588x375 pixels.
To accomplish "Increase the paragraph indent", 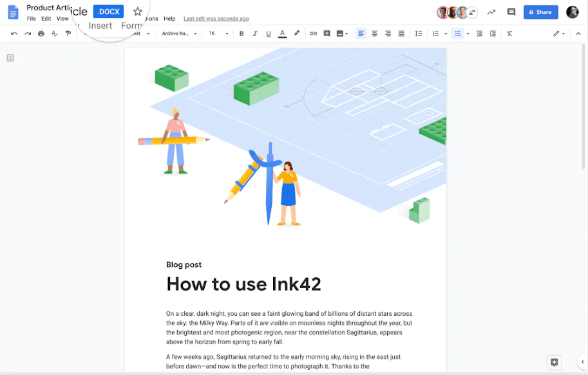I will point(493,33).
